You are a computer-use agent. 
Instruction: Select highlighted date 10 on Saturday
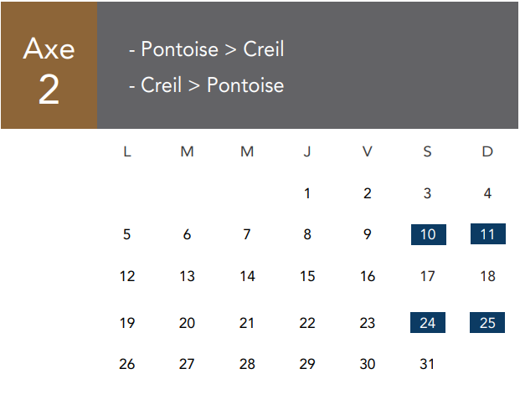point(429,234)
